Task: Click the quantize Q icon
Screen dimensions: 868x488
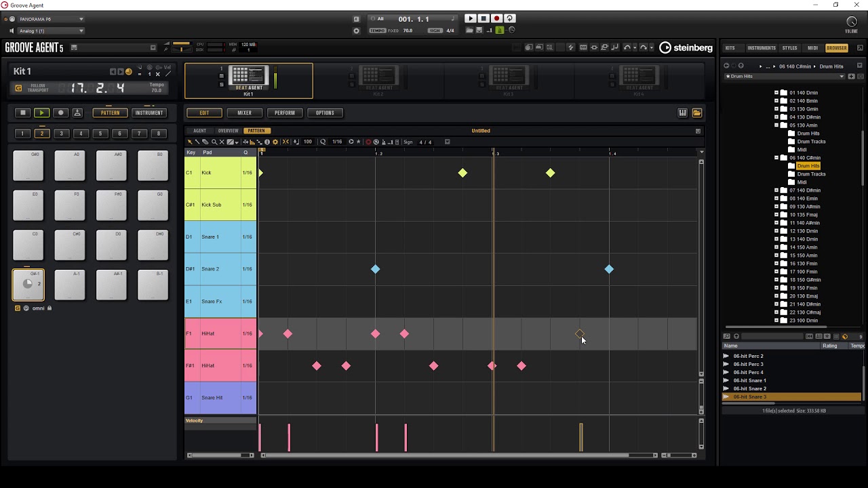Action: pyautogui.click(x=323, y=142)
